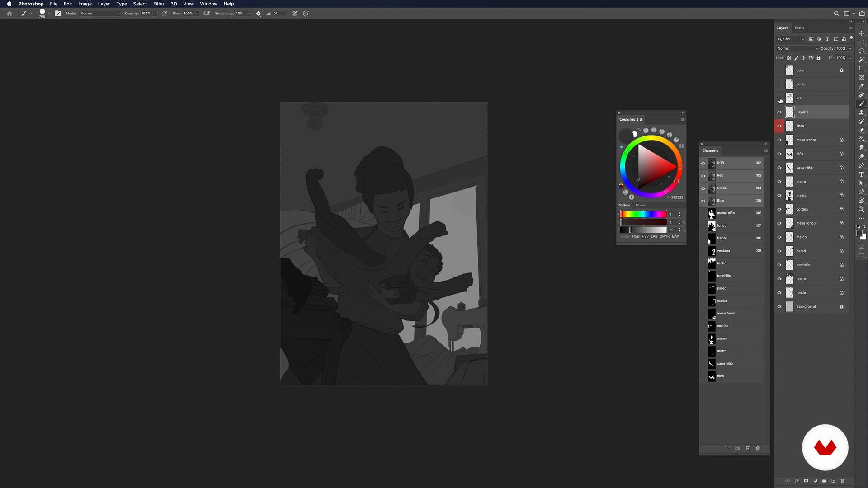Open the brush Mode dropdown
The height and width of the screenshot is (488, 868).
coord(100,14)
